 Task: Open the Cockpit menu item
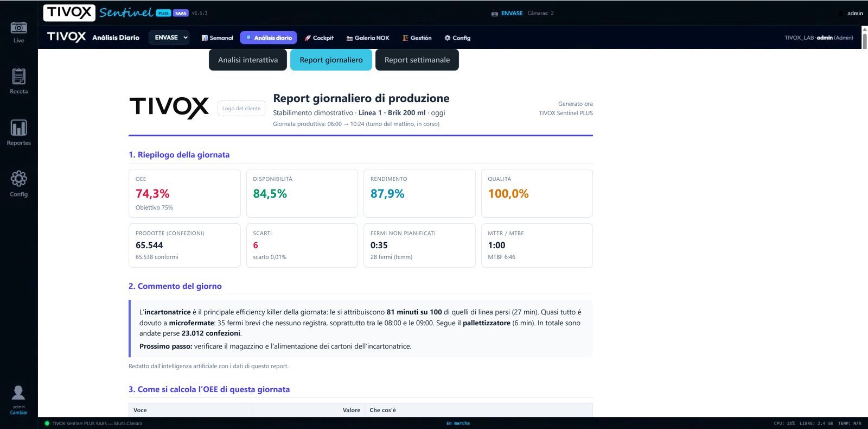pyautogui.click(x=319, y=38)
